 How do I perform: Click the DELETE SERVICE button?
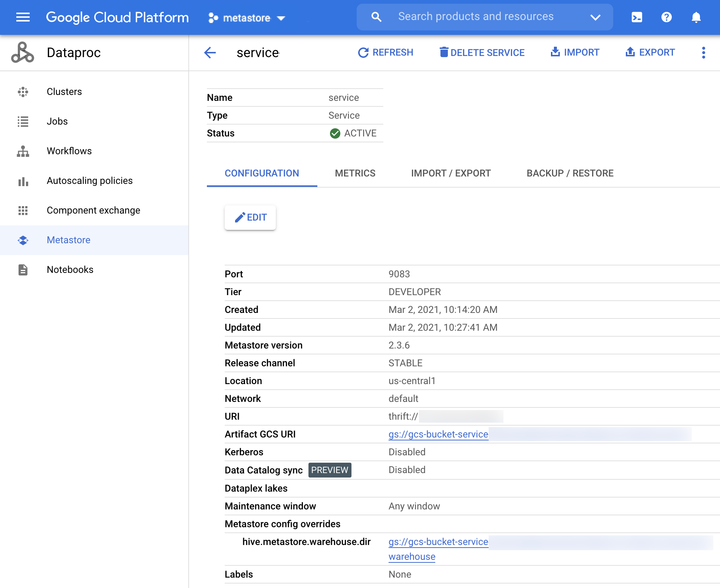click(x=481, y=53)
